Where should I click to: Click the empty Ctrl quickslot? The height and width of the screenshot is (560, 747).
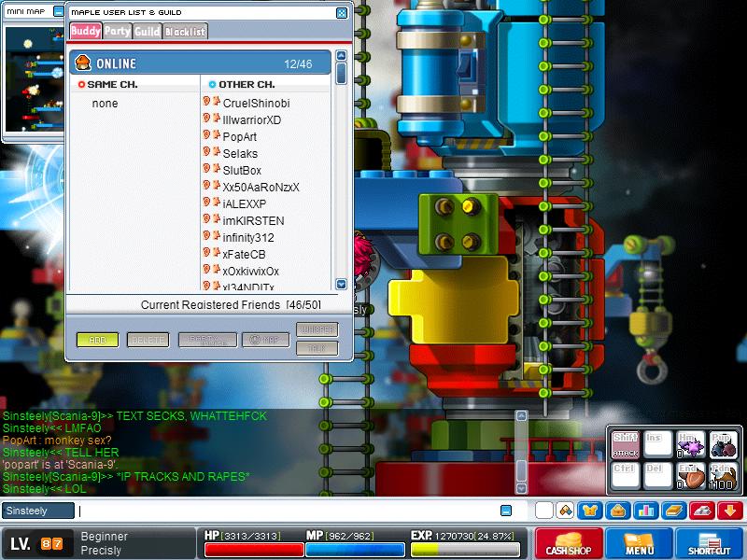pyautogui.click(x=625, y=475)
